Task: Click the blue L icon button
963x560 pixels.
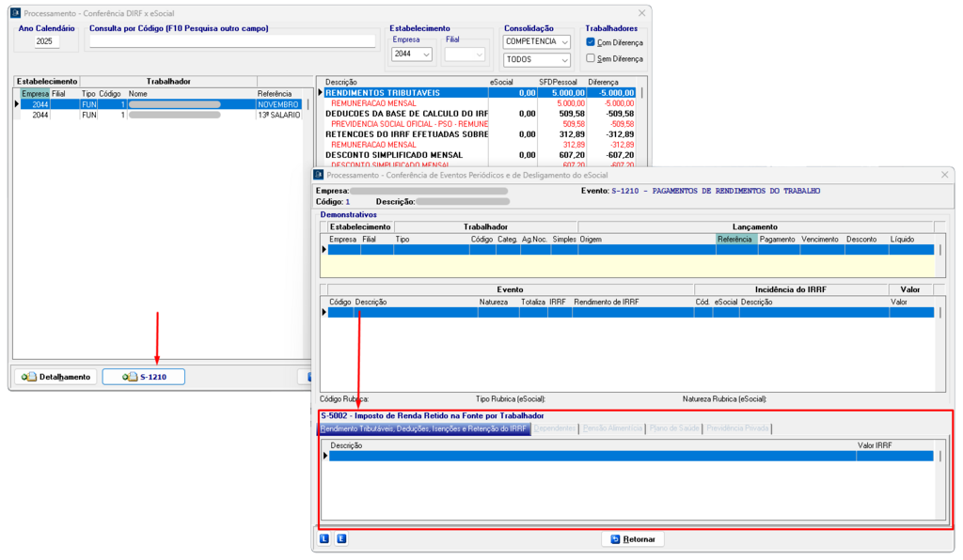Action: (x=324, y=539)
